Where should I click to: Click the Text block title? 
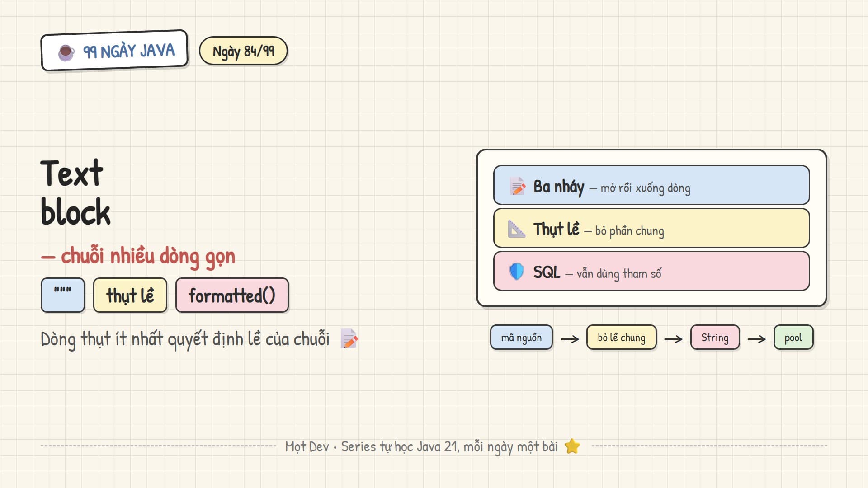(75, 192)
